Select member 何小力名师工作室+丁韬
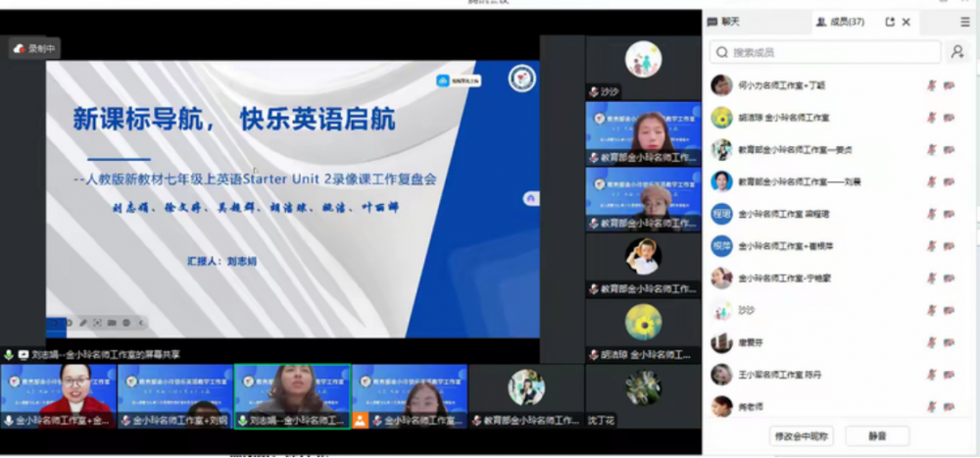This screenshot has height=458, width=980. coord(838,85)
